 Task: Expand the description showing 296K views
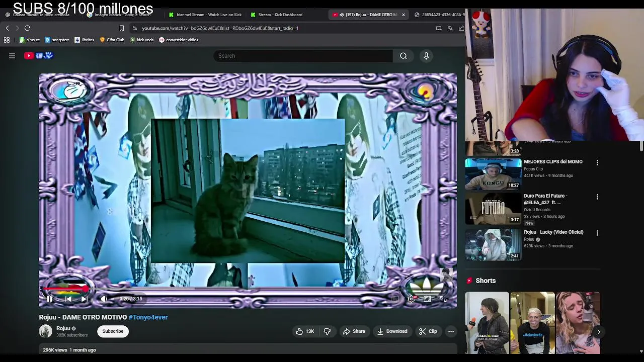point(248,350)
